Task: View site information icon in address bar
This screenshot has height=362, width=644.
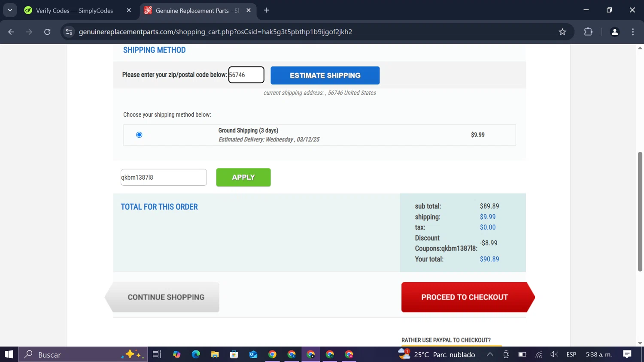Action: click(69, 32)
